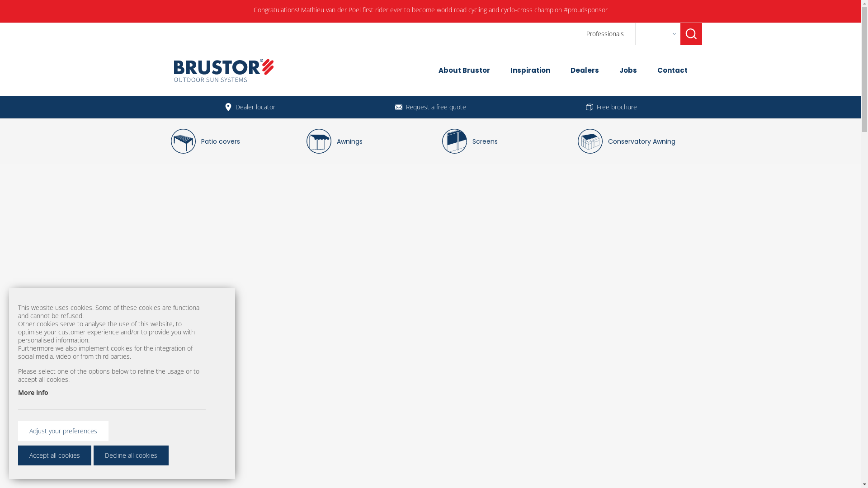Click the Awnings product icon
This screenshot has height=488, width=868.
[319, 141]
